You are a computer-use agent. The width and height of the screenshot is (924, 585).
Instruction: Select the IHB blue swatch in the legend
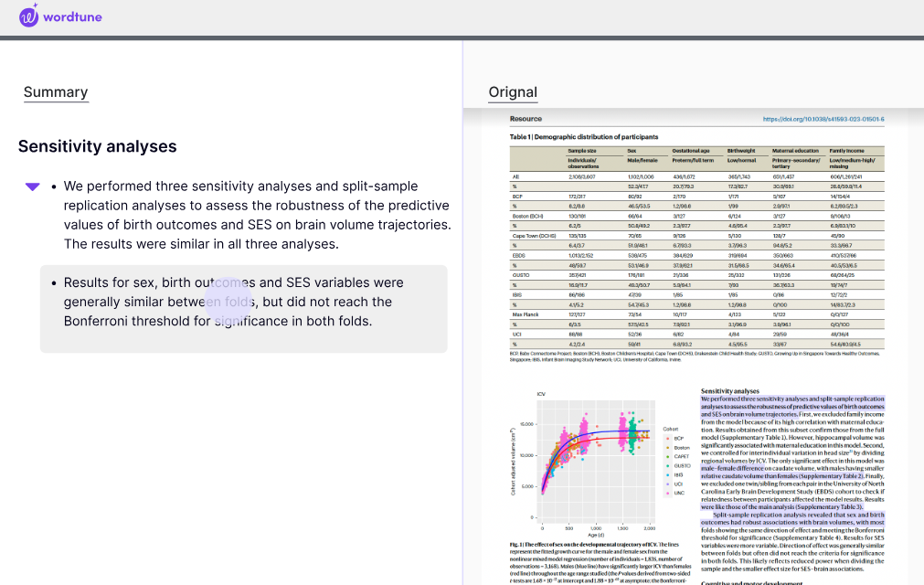tap(667, 474)
